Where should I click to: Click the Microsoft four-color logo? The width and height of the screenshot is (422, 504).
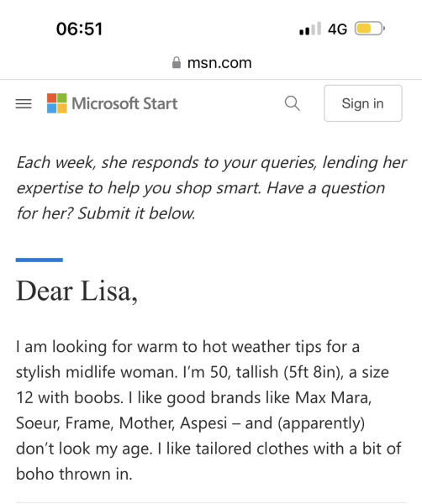pos(57,103)
